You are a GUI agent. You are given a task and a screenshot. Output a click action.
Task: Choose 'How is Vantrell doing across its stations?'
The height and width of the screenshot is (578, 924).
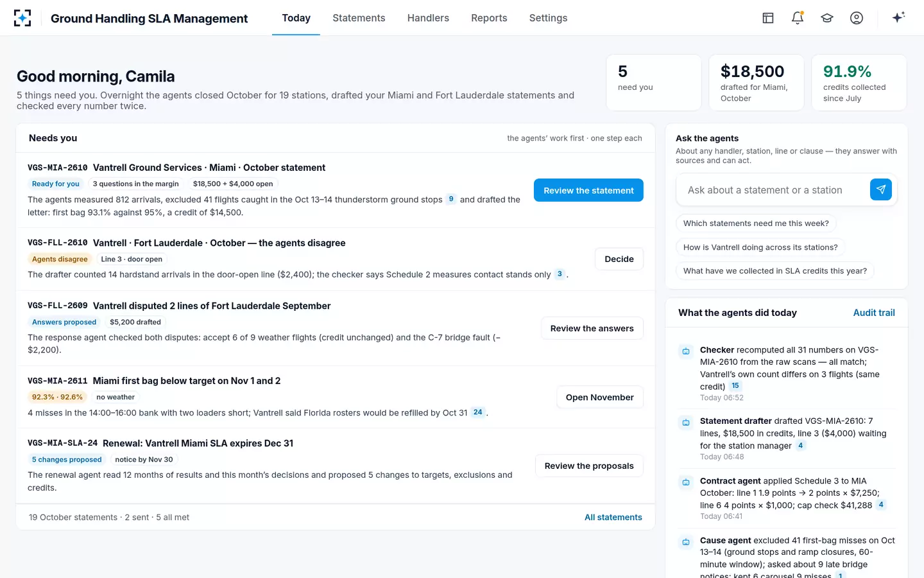tap(760, 247)
